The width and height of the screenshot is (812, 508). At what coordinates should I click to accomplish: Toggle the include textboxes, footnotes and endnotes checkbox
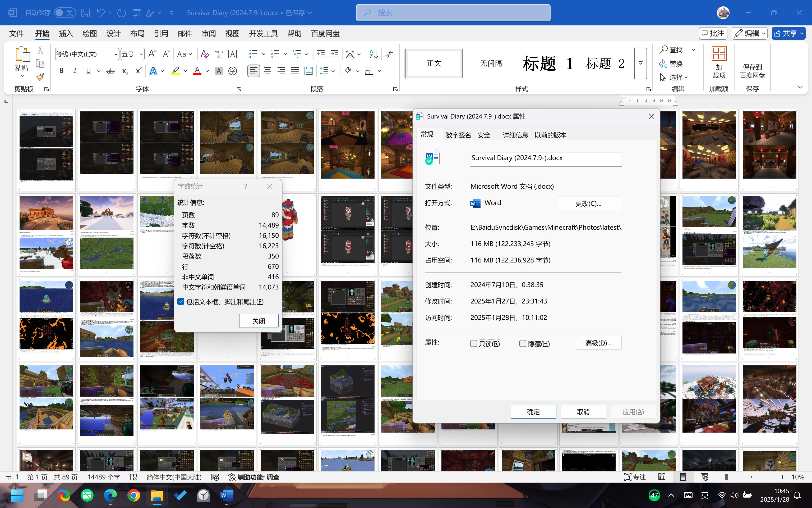pos(181,301)
